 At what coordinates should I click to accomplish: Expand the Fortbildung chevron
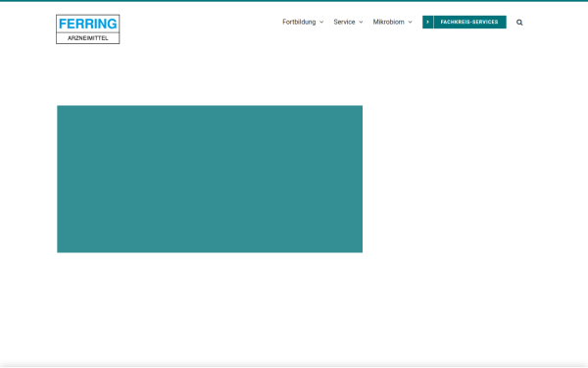coord(321,23)
